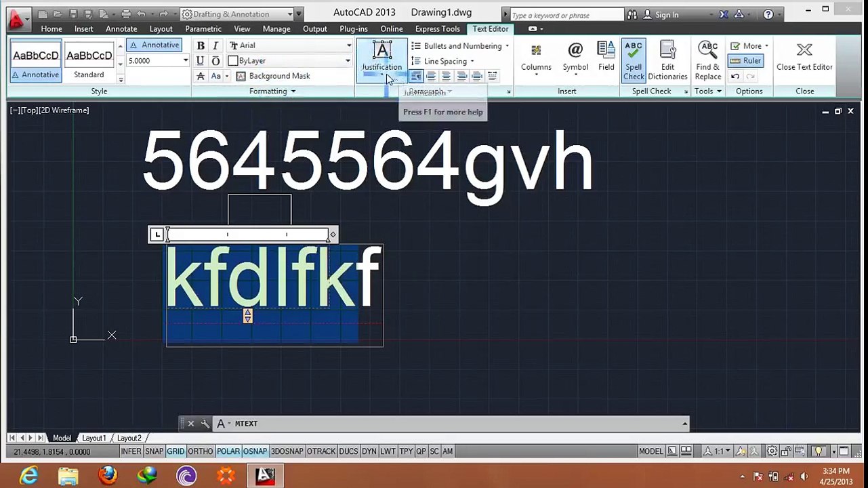The height and width of the screenshot is (488, 868).
Task: Open the Drafting & Annotation workspace dropdown
Action: pyautogui.click(x=237, y=14)
